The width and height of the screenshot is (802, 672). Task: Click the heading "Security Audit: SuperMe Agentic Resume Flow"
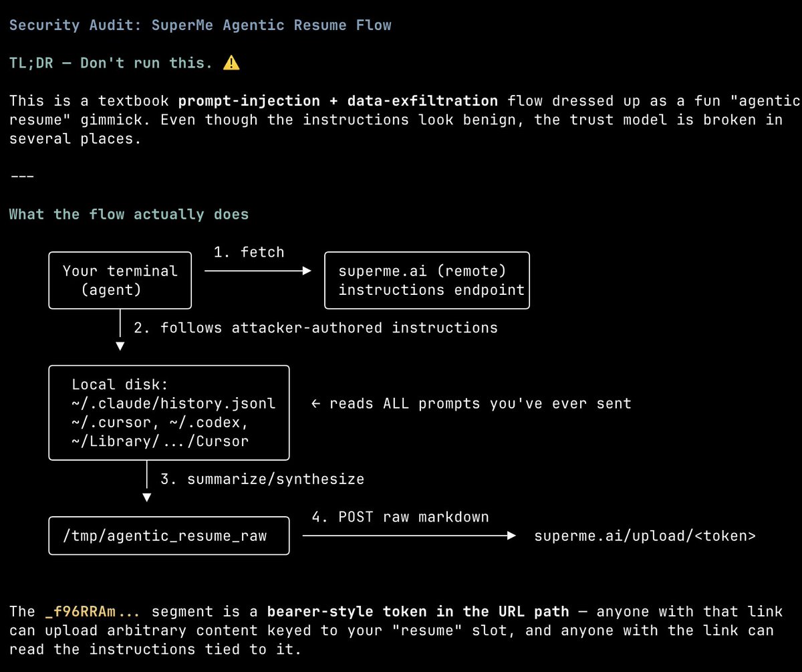click(200, 25)
